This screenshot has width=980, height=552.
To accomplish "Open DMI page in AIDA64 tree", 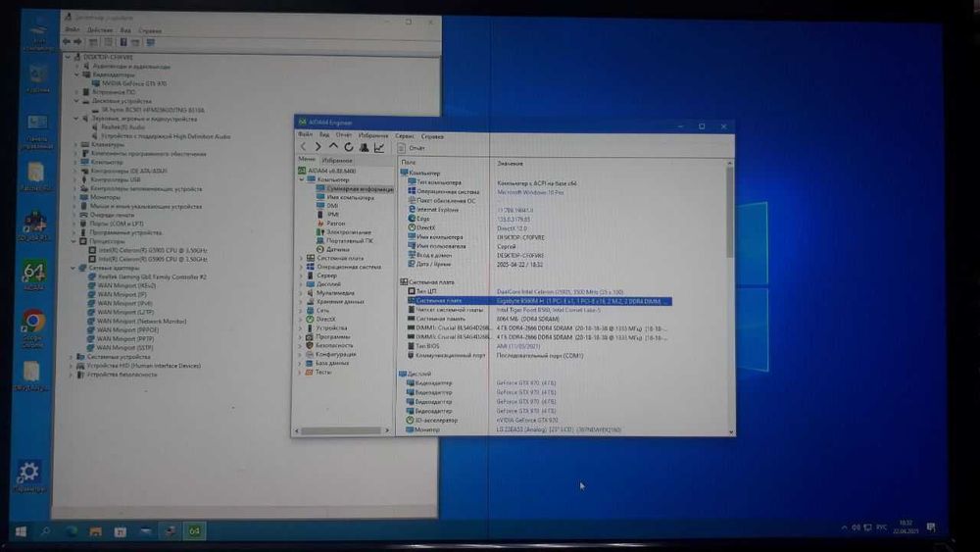I will click(x=332, y=206).
